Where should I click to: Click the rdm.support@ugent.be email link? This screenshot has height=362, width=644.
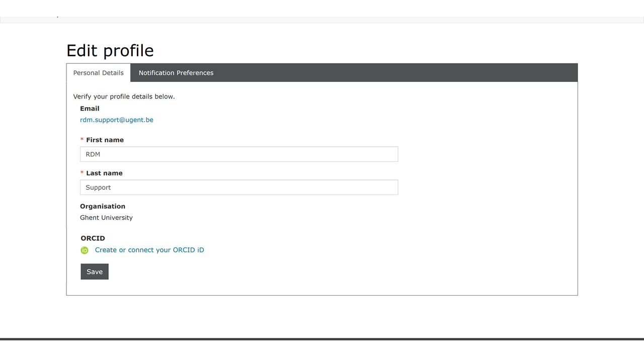(x=117, y=120)
